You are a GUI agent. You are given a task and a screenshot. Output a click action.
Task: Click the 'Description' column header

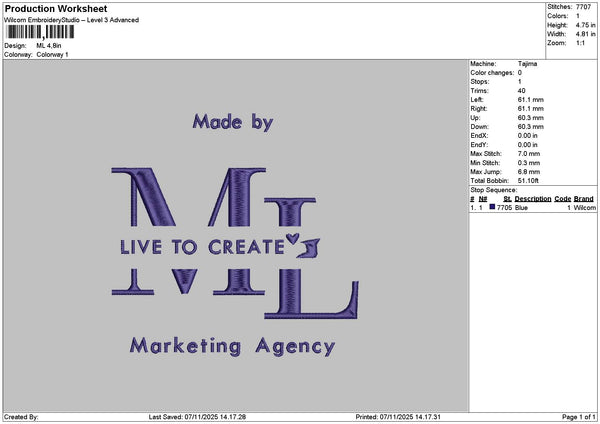tap(533, 199)
